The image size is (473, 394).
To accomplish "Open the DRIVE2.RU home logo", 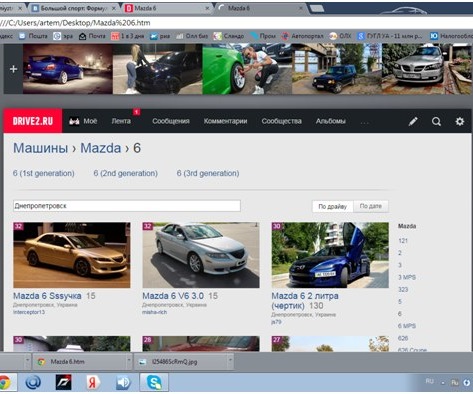I will click(x=33, y=121).
